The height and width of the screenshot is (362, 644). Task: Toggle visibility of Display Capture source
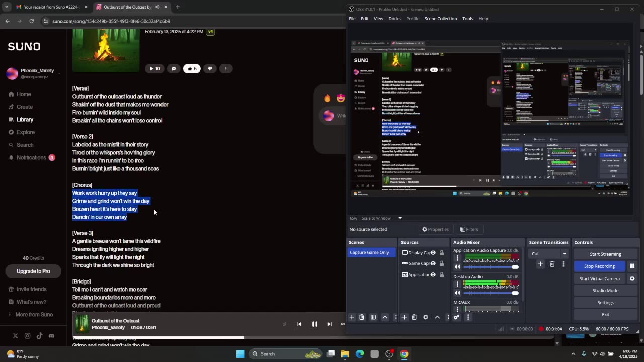pyautogui.click(x=433, y=253)
